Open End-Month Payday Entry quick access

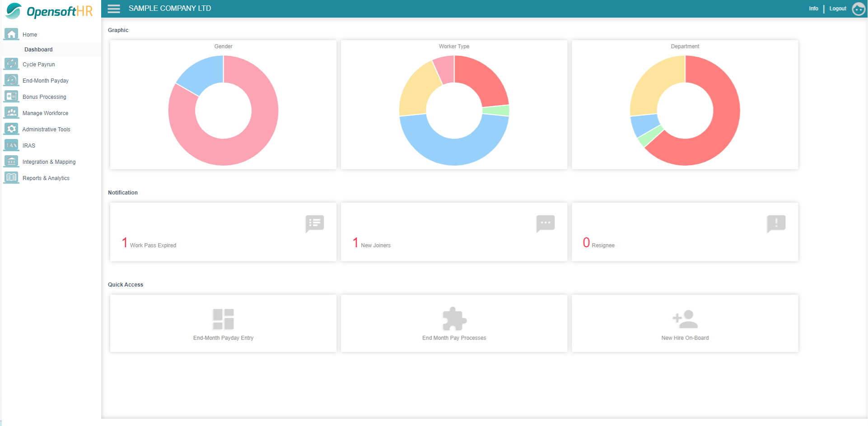[x=223, y=323]
